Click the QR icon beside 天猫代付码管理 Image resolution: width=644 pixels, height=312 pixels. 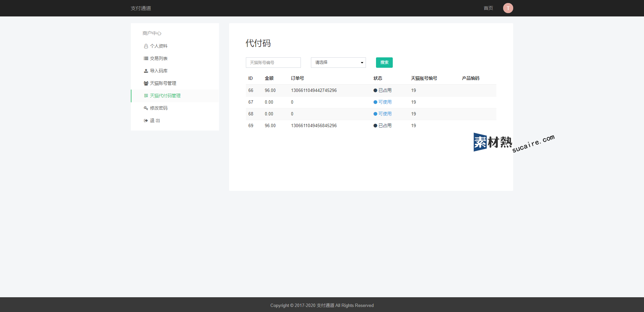[146, 96]
